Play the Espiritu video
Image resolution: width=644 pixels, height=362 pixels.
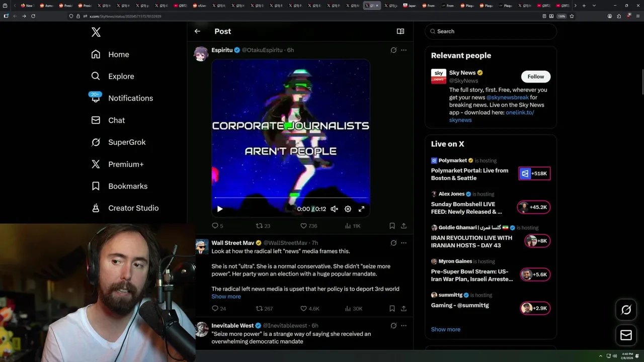pos(220,209)
